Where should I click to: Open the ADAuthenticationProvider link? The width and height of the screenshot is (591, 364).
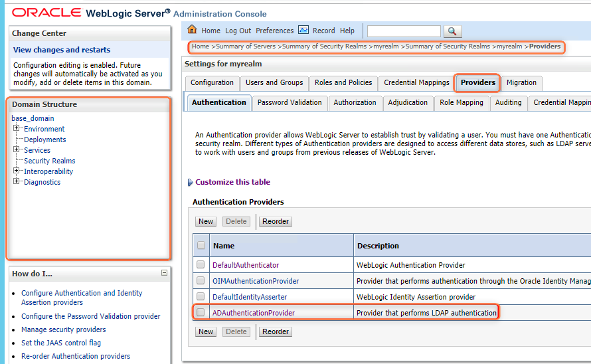253,313
